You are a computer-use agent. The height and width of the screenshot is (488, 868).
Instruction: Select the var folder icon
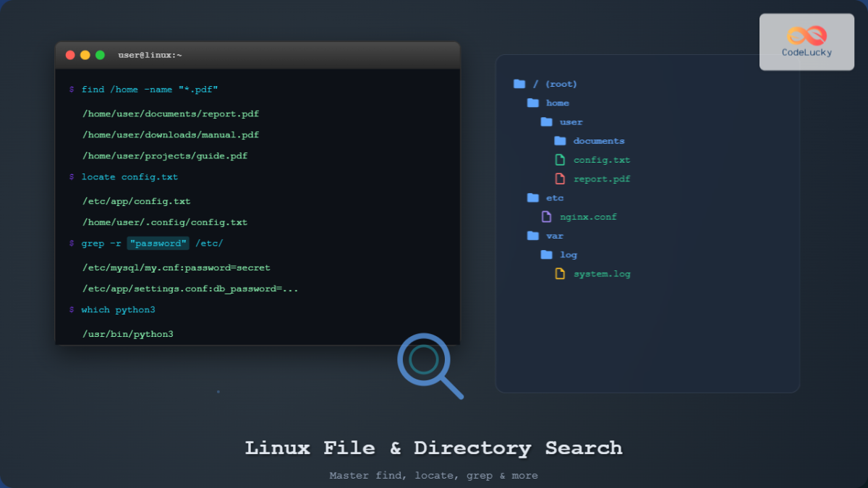pos(533,235)
